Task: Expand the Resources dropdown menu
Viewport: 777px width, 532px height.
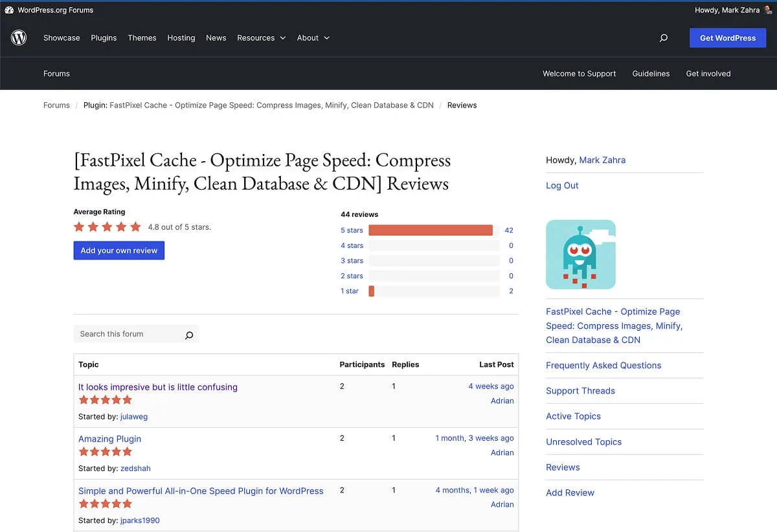Action: (261, 38)
